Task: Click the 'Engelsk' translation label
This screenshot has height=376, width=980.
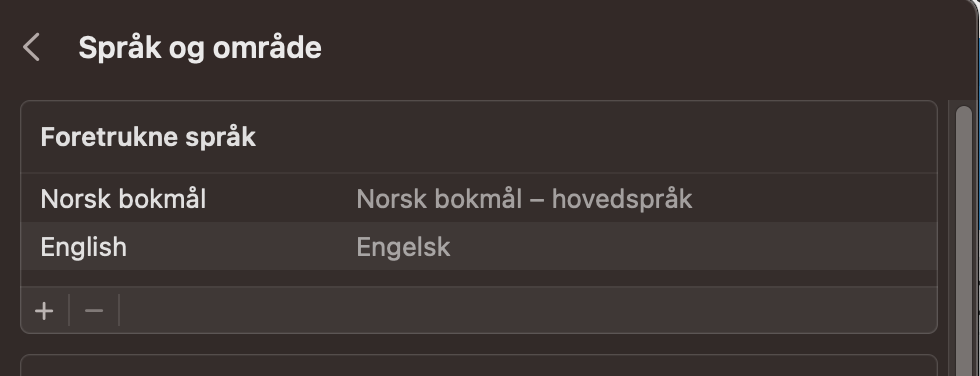Action: tap(403, 247)
